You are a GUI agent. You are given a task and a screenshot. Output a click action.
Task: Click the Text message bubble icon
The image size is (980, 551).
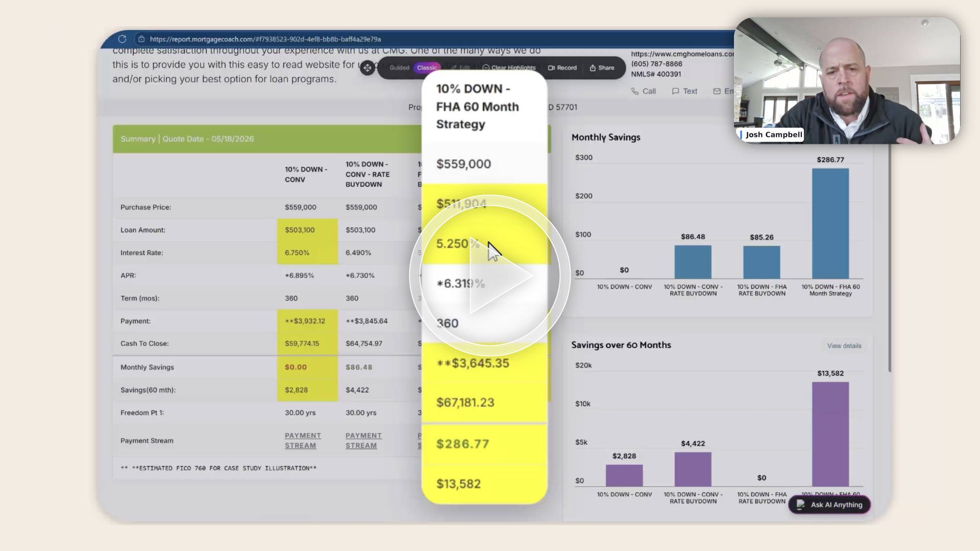pyautogui.click(x=675, y=91)
